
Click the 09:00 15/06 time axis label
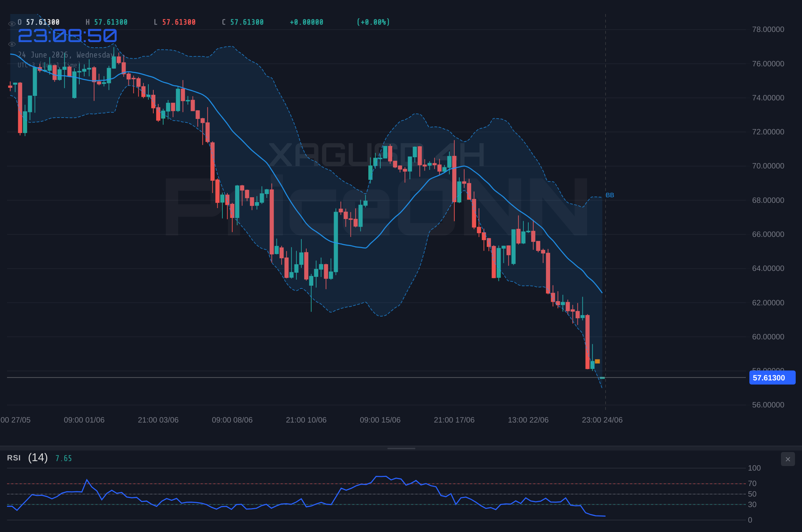(x=380, y=420)
